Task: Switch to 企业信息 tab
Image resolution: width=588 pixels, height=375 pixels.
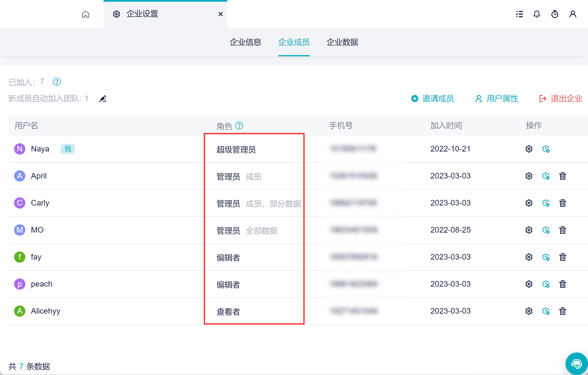Action: pos(245,42)
